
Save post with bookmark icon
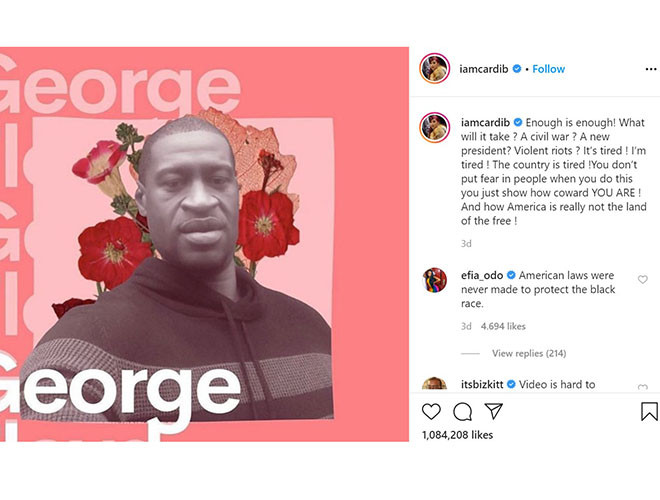coord(649,411)
